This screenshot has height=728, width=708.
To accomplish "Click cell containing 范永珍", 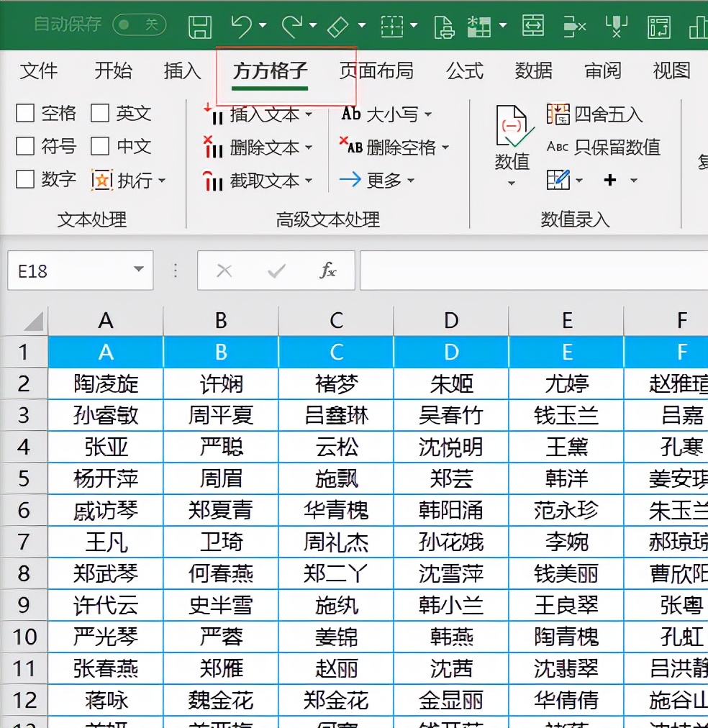I will point(566,510).
